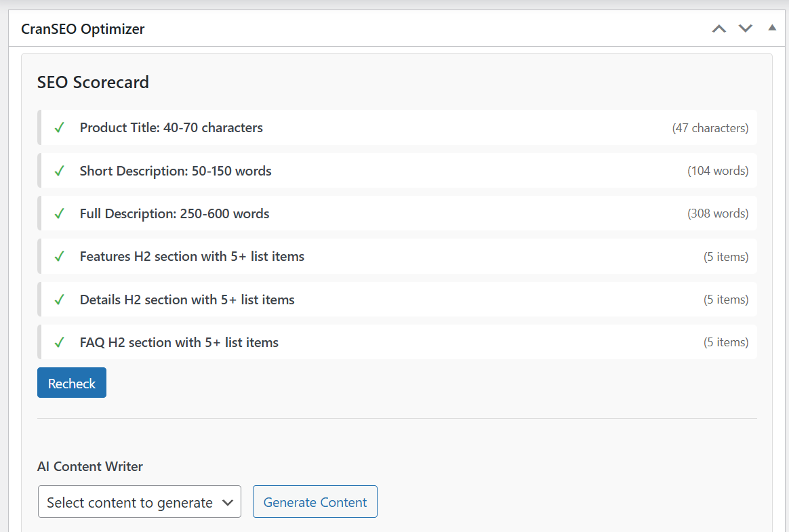The image size is (789, 532).
Task: Click the Details H2 section checkmark
Action: click(60, 300)
